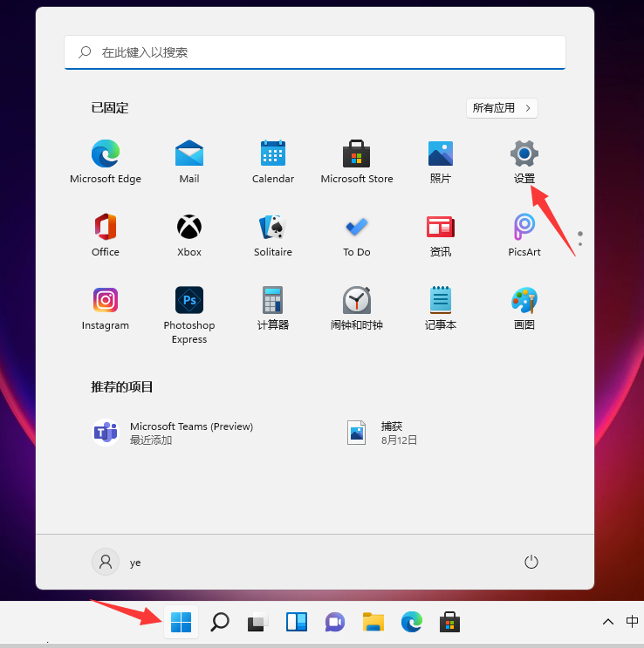The width and height of the screenshot is (644, 648).
Task: Click the Windows Start button on taskbar
Action: [181, 622]
